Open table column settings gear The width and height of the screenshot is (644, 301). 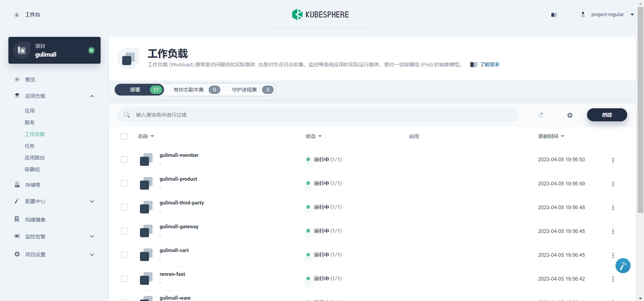click(570, 115)
